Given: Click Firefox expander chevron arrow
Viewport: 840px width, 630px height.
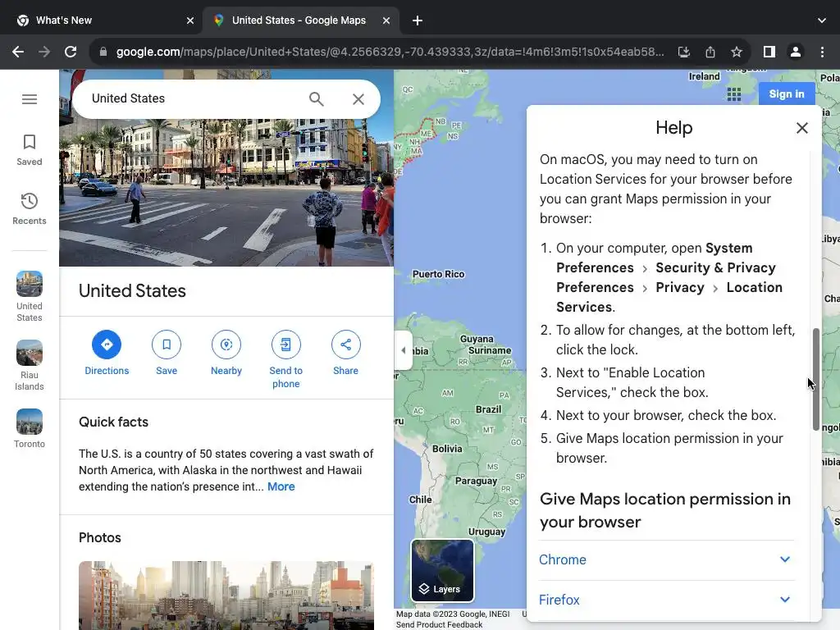Looking at the screenshot, I should click(x=785, y=600).
